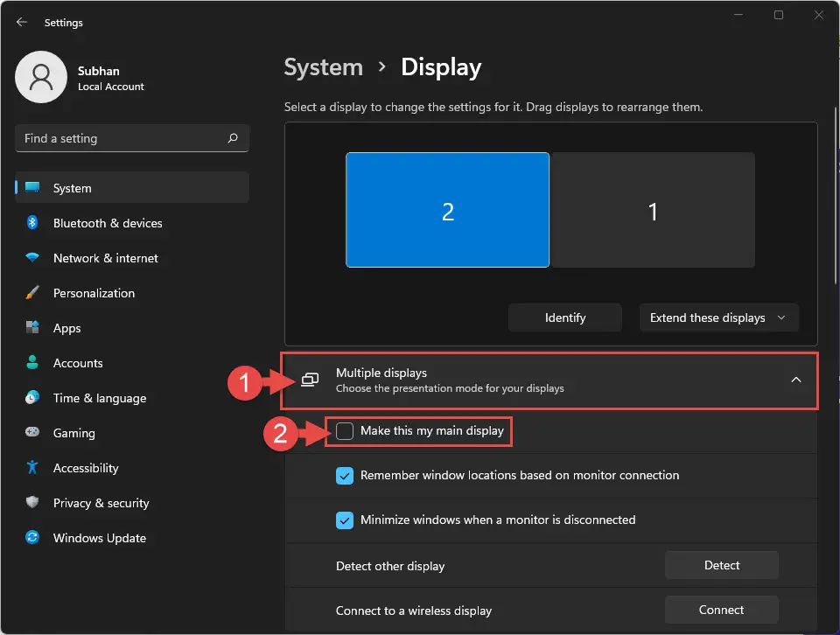Go to Accounts settings
The height and width of the screenshot is (635, 840).
(x=78, y=363)
